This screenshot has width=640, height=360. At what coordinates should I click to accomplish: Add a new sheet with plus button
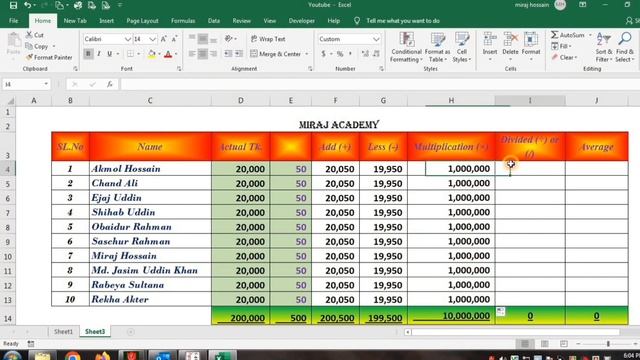(x=131, y=332)
